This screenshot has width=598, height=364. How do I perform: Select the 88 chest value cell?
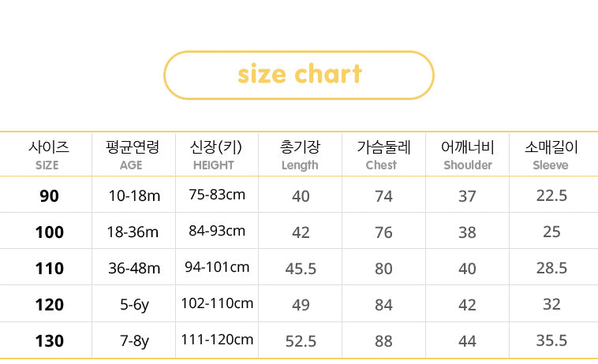[x=383, y=340]
